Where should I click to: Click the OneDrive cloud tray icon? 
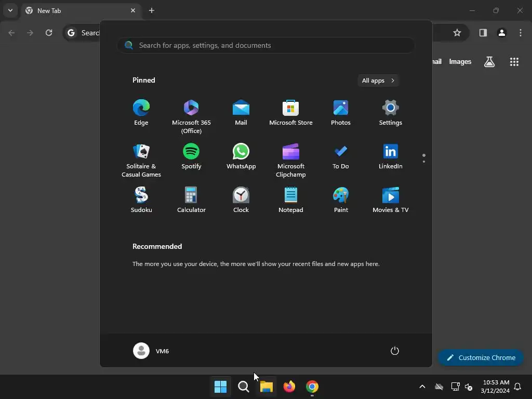tap(439, 387)
